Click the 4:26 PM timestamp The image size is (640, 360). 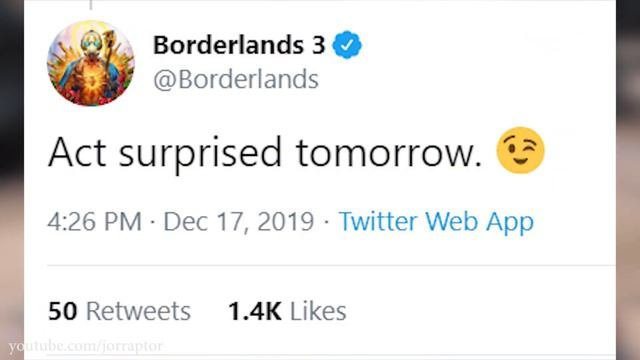[x=95, y=222]
